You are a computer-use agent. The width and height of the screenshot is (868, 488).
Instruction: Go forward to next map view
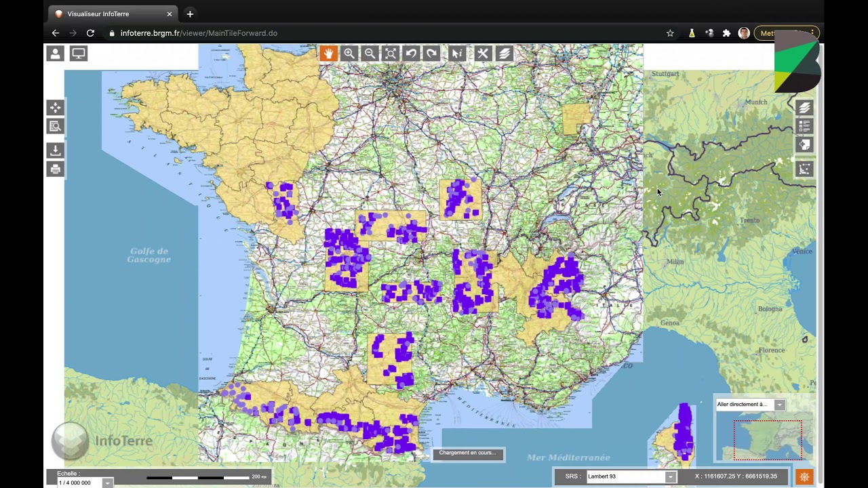(x=431, y=54)
